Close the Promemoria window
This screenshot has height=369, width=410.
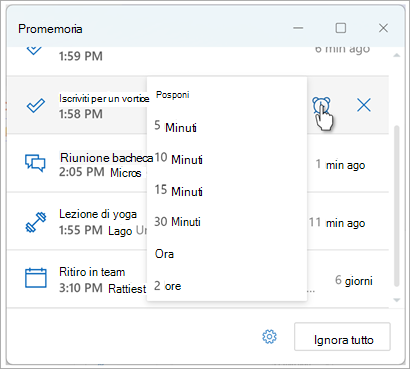383,28
